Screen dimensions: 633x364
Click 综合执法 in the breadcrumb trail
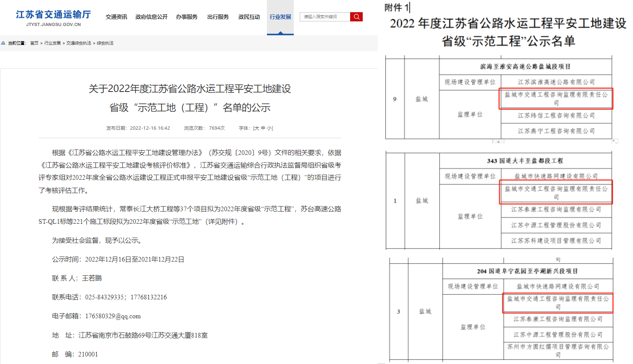click(105, 43)
